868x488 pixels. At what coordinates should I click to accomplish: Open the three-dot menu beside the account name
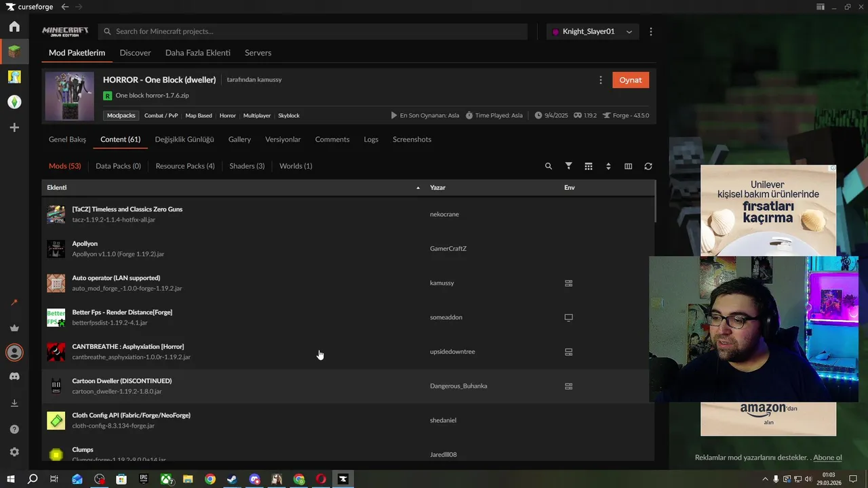(x=651, y=32)
